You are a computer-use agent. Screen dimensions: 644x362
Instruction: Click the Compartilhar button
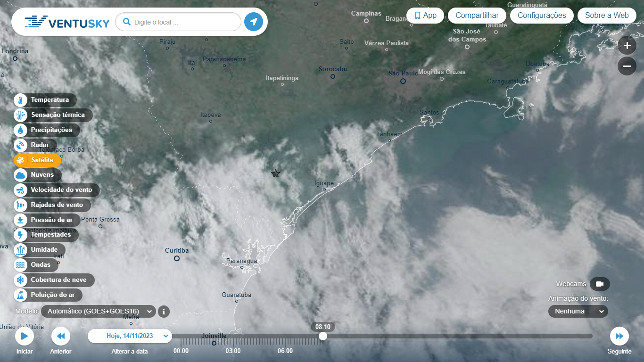coord(477,15)
